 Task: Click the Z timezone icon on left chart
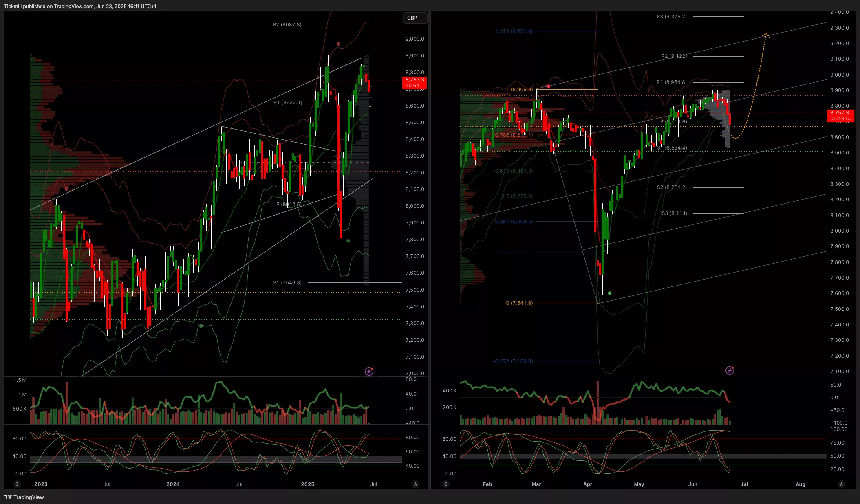pyautogui.click(x=17, y=484)
